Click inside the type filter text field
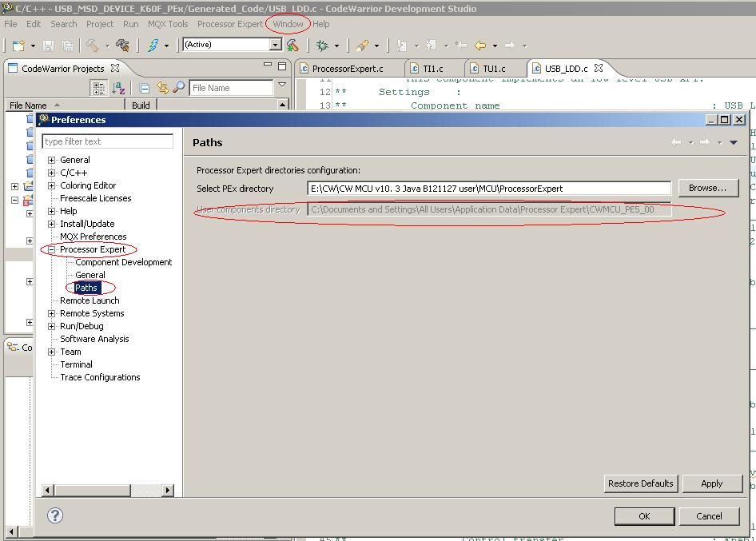 [108, 141]
